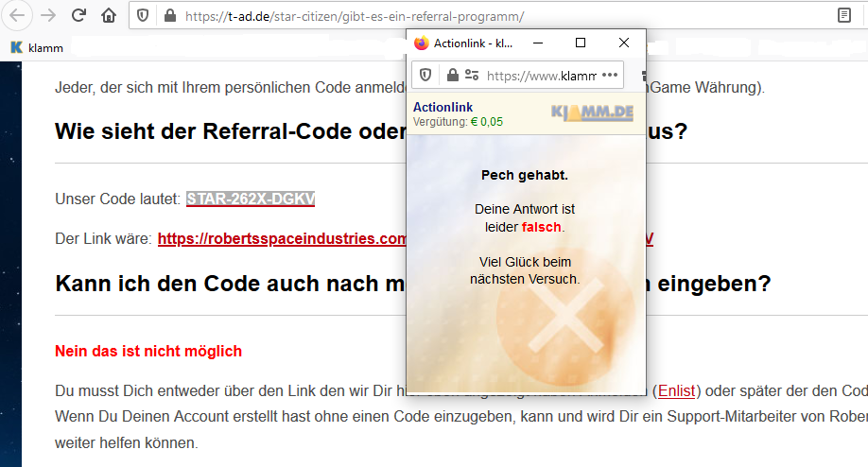Image resolution: width=868 pixels, height=467 pixels.
Task: Click the t-ad.de address bar URL
Action: 355,16
